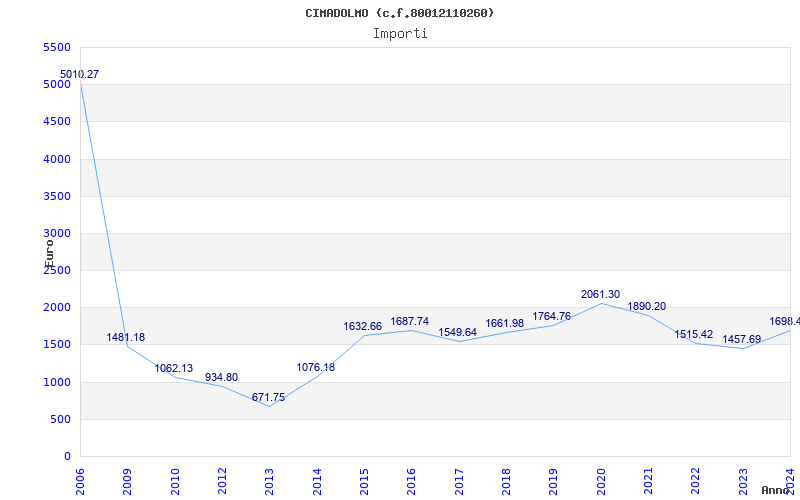Viewport: 800px width, 500px height.
Task: Click the 2009 x-axis year label
Action: 128,481
